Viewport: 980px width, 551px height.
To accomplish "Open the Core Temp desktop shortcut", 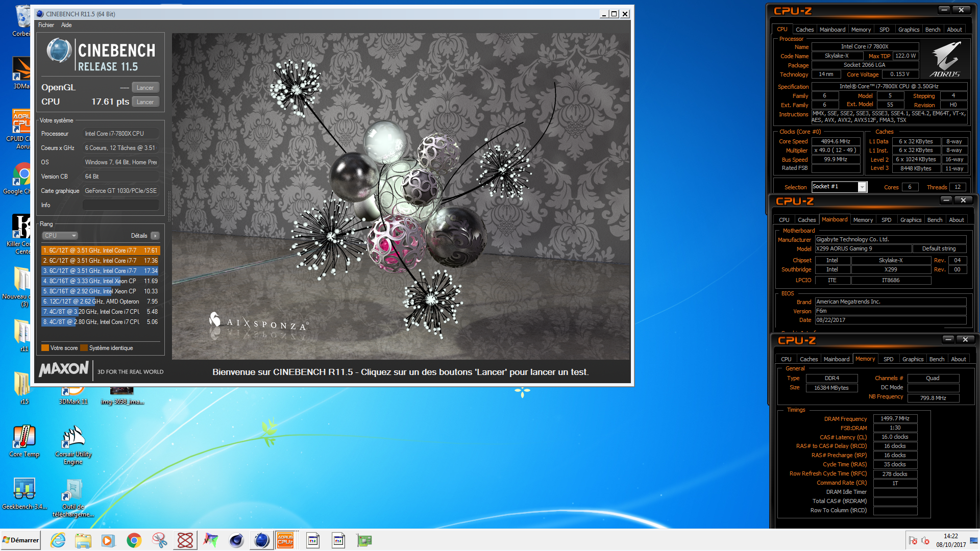I will click(24, 441).
